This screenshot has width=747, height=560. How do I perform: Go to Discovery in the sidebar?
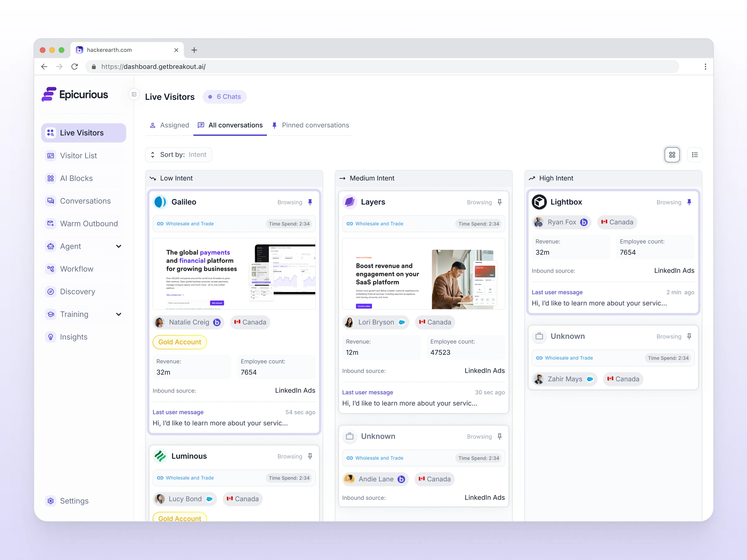coord(77,291)
